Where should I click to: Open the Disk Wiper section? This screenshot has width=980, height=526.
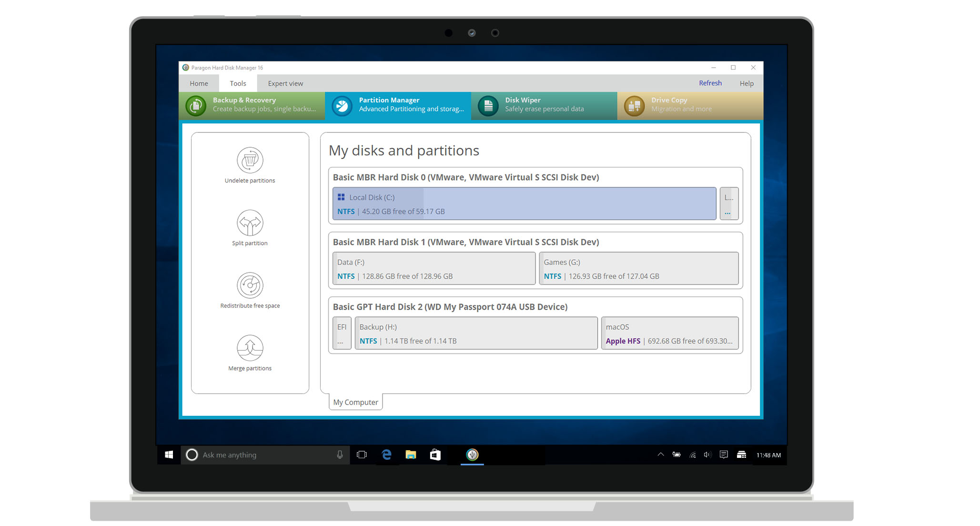tap(544, 105)
